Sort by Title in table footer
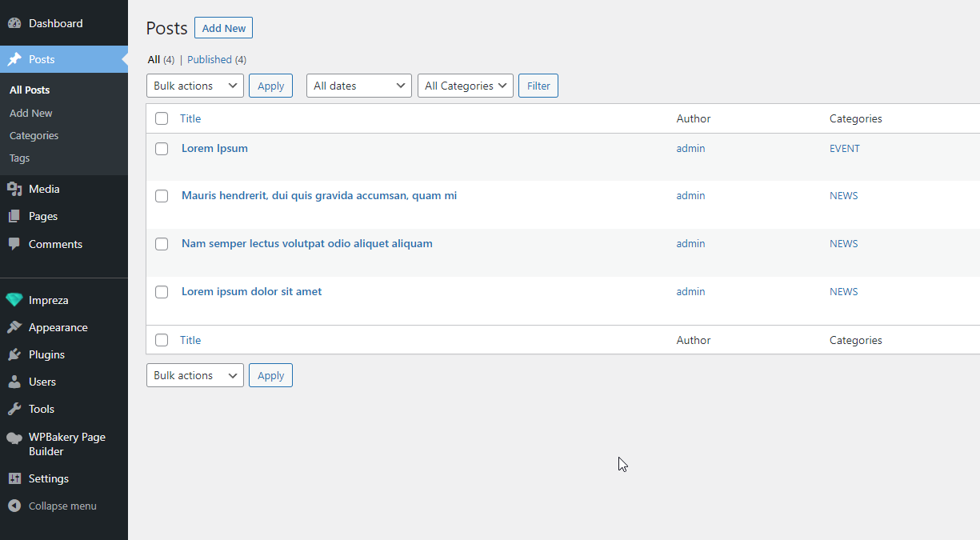The height and width of the screenshot is (540, 980). click(x=190, y=340)
